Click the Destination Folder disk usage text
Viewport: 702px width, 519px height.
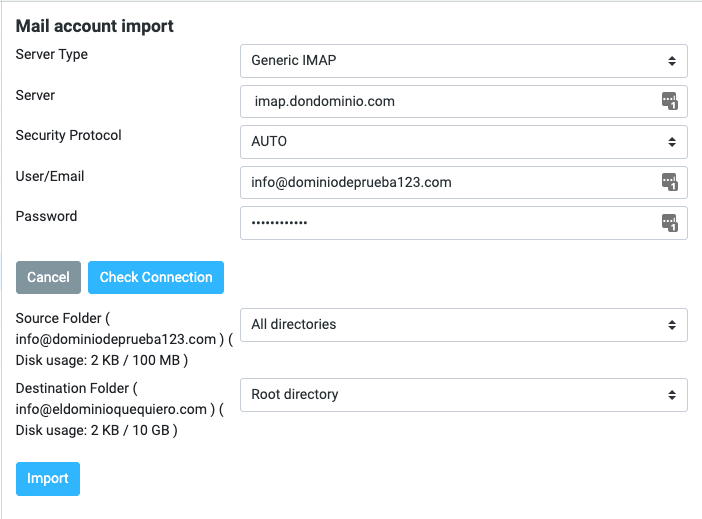coord(96,430)
